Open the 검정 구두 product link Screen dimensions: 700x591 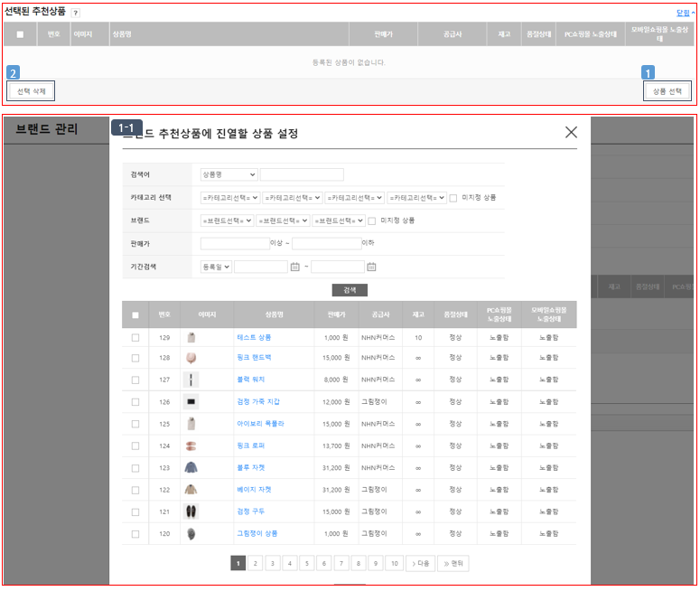pyautogui.click(x=250, y=511)
